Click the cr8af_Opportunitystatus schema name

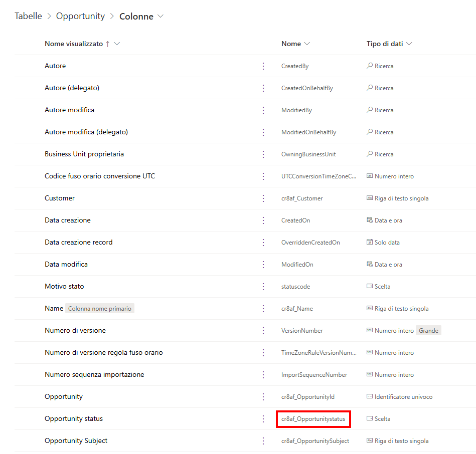point(313,419)
